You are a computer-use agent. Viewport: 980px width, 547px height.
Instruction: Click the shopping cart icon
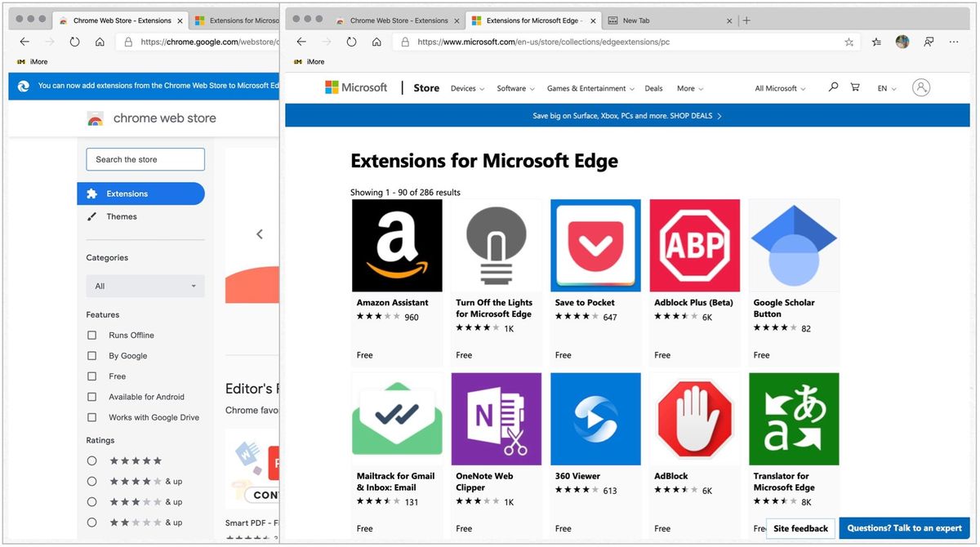coord(854,87)
